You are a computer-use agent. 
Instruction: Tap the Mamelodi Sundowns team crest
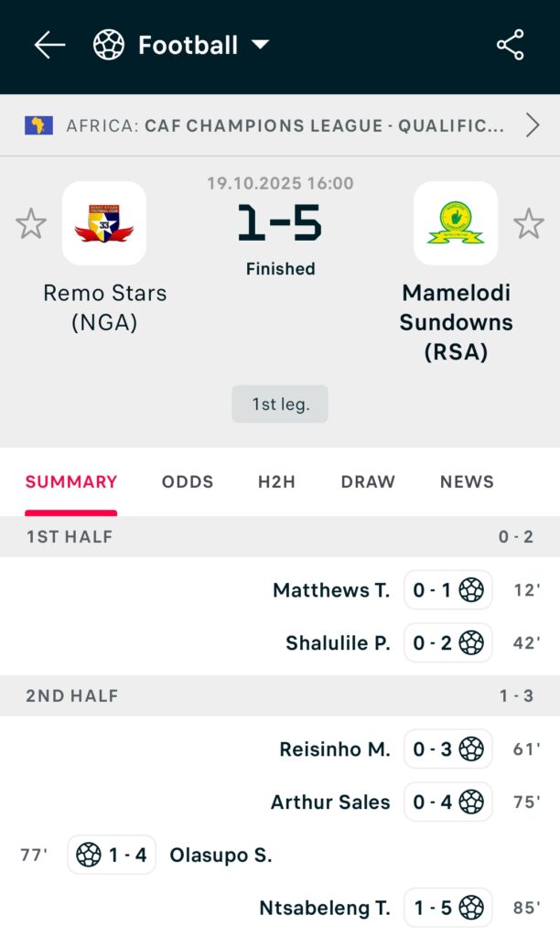point(456,223)
